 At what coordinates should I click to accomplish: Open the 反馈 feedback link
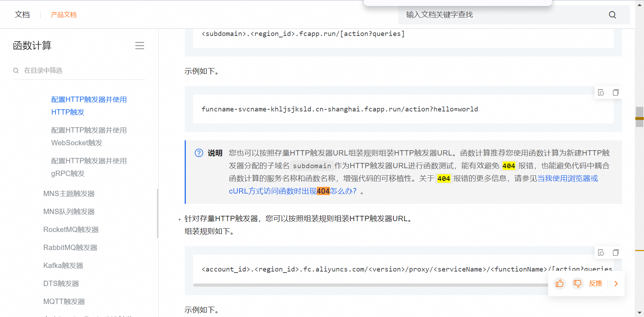tap(595, 284)
